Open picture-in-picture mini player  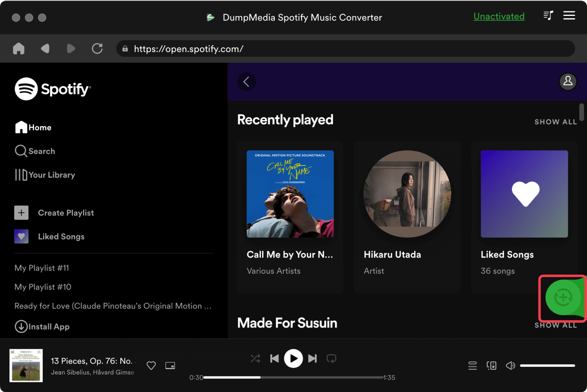click(x=170, y=366)
